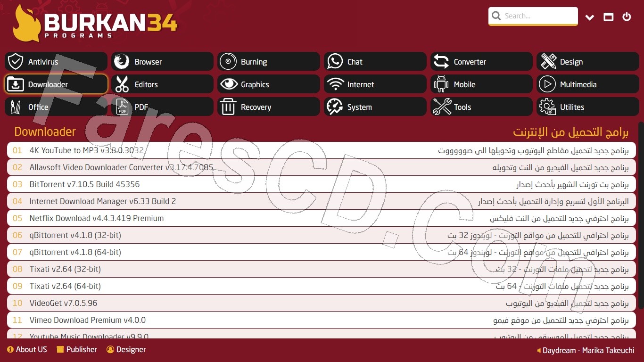Screen dimensions: 644x362
Task: Select the Converter arrows icon
Action: [x=441, y=62]
